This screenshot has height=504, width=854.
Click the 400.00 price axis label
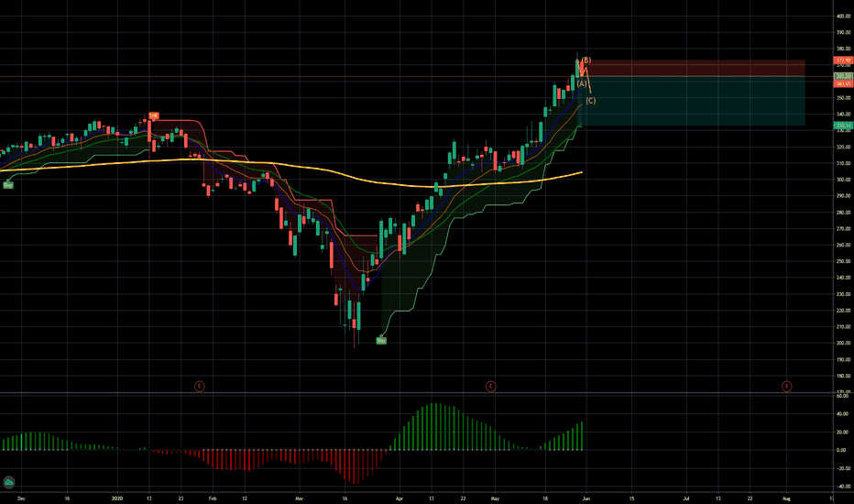click(843, 16)
